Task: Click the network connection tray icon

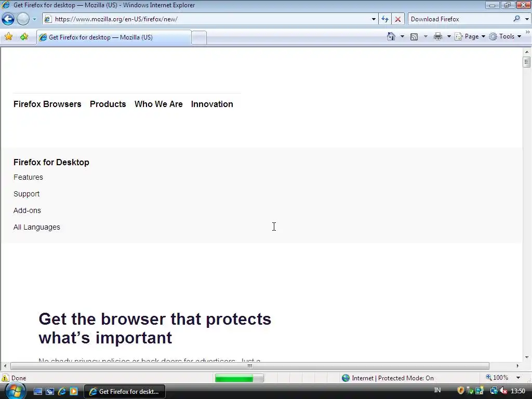Action: tap(494, 391)
